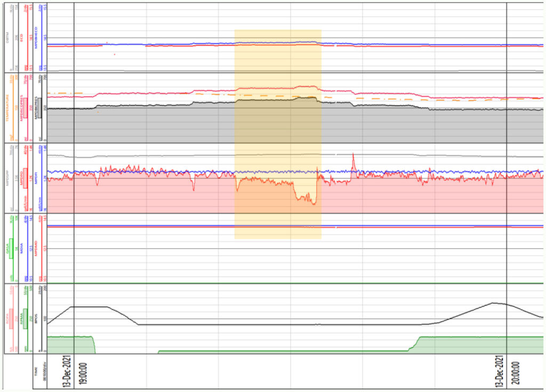Screen dimensions: 546x392
Task: Click the GASA green fill swatch
Action: click(11, 249)
